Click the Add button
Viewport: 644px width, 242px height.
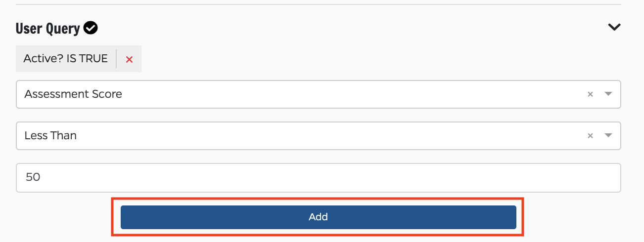click(x=318, y=217)
